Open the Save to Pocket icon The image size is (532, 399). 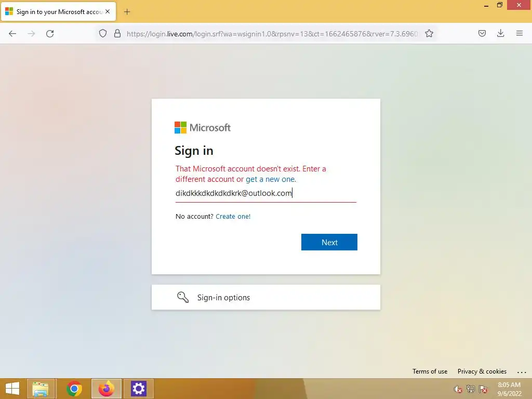click(x=482, y=33)
